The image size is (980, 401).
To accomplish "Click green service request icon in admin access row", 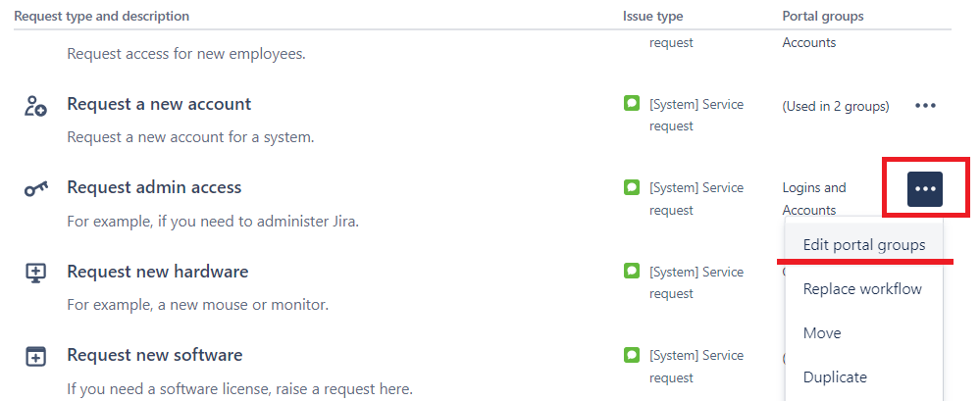I will 632,186.
